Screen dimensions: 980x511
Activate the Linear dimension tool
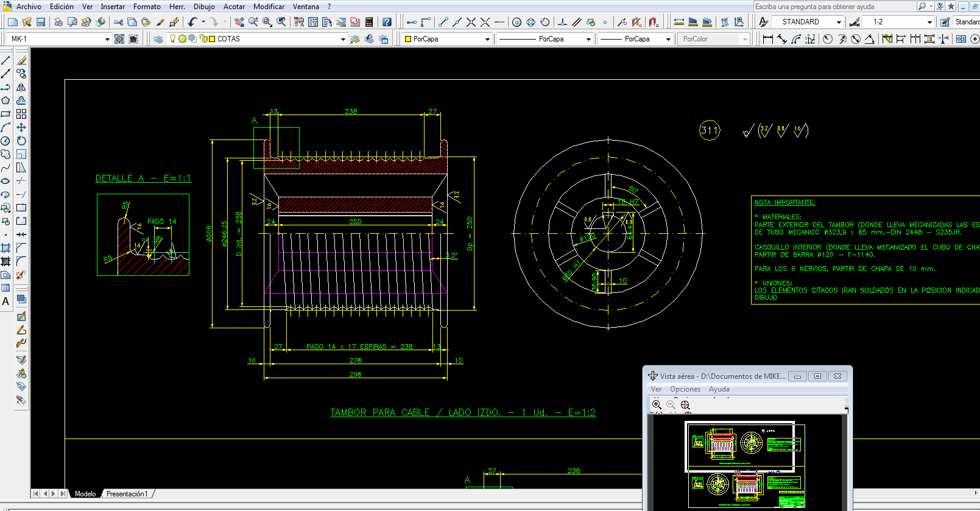click(767, 39)
